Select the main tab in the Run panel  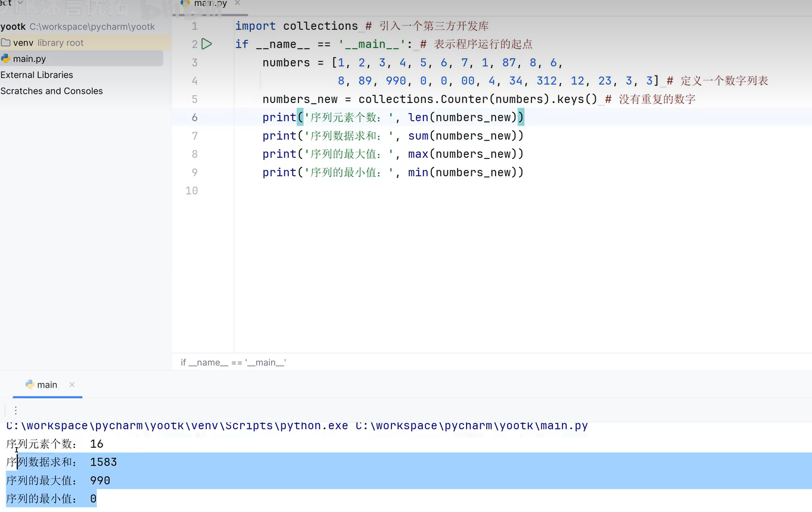coord(47,385)
